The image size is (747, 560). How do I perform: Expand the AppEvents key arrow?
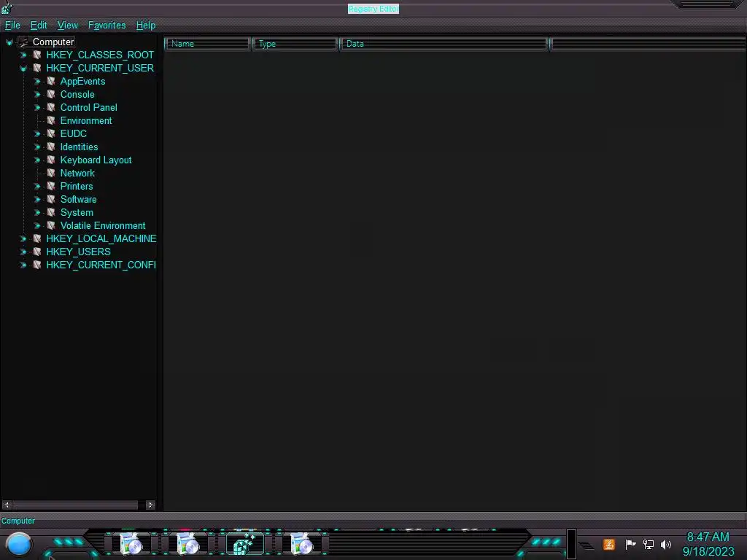point(36,82)
